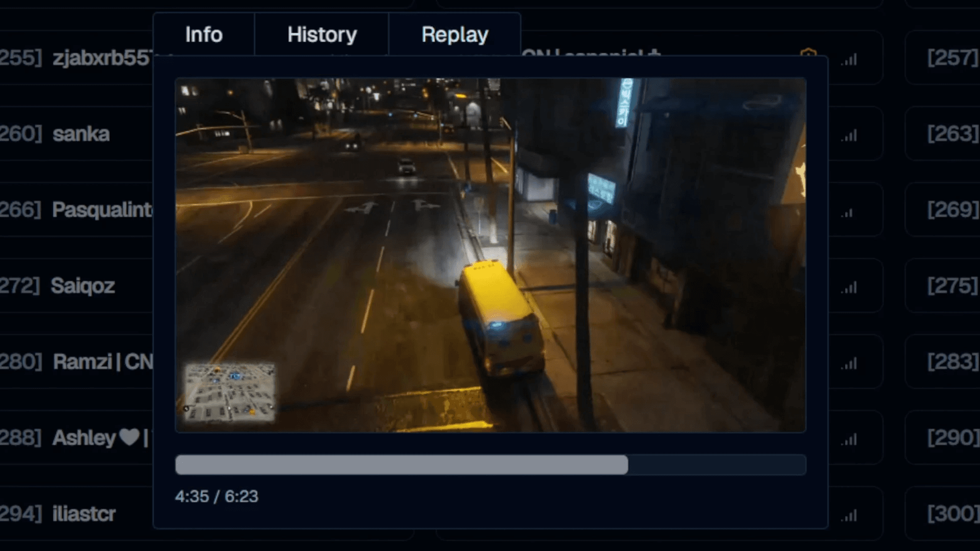The width and height of the screenshot is (980, 551).
Task: Open the player entry with ID [290]
Action: pyautogui.click(x=951, y=438)
